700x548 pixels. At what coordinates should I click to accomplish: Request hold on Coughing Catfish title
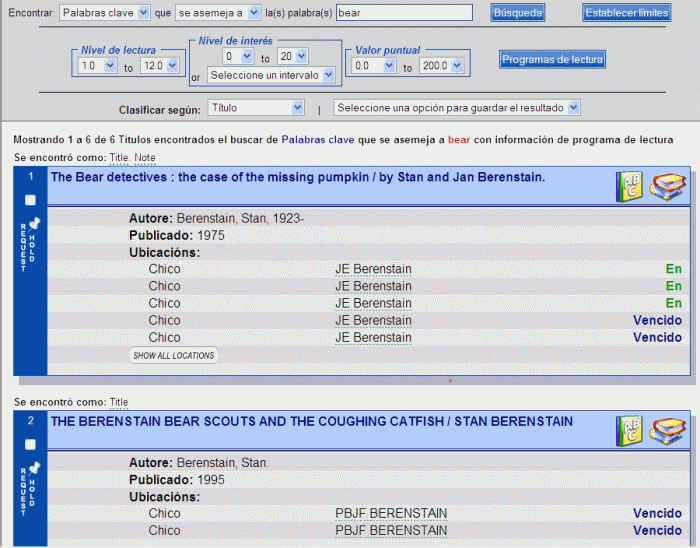coord(29,489)
